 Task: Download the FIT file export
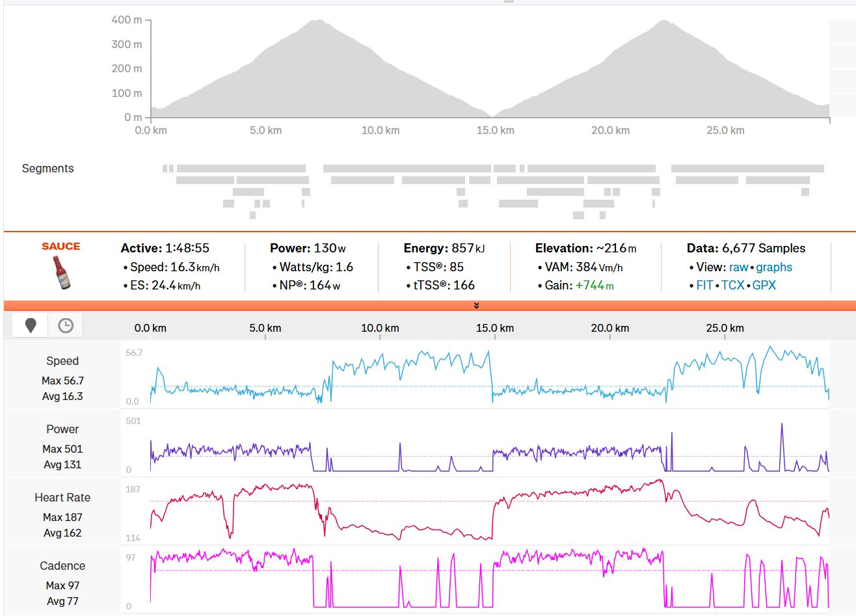(x=704, y=286)
